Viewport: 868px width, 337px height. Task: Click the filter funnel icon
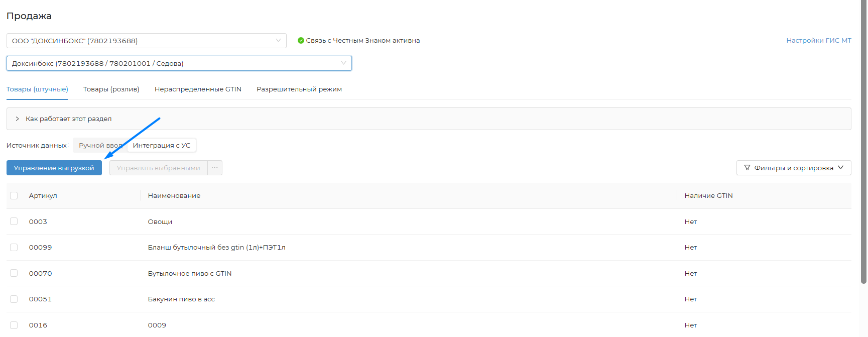(x=747, y=168)
